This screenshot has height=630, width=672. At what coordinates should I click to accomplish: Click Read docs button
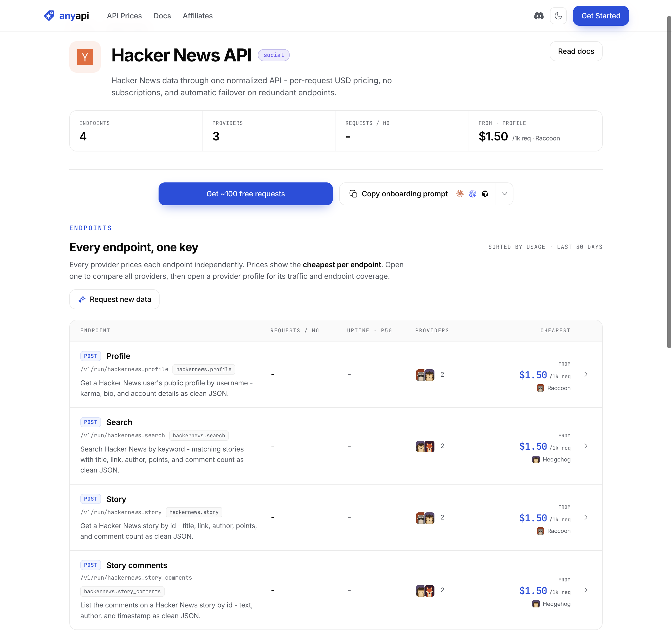coord(576,51)
